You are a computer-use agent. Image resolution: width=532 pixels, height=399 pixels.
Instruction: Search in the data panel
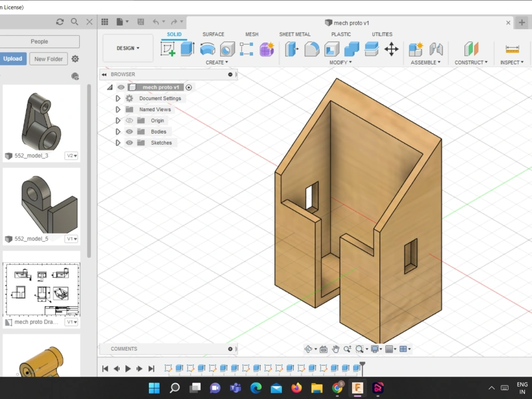click(74, 22)
